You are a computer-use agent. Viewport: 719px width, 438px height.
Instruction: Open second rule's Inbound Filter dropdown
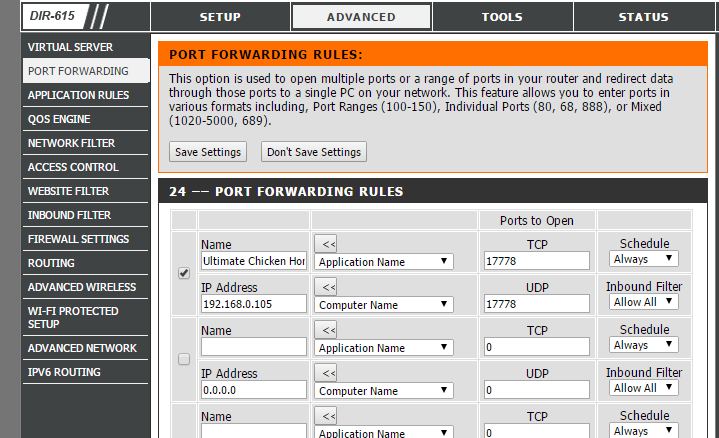point(644,388)
